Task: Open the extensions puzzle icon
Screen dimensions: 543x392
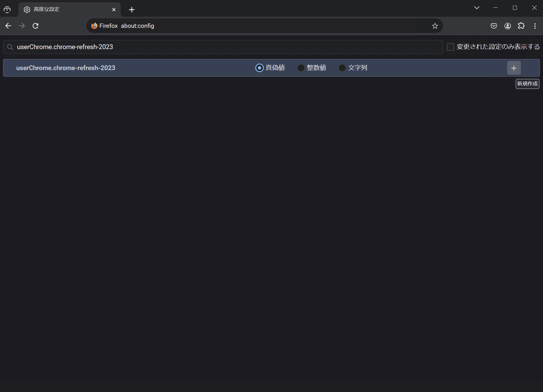Action: (x=521, y=26)
